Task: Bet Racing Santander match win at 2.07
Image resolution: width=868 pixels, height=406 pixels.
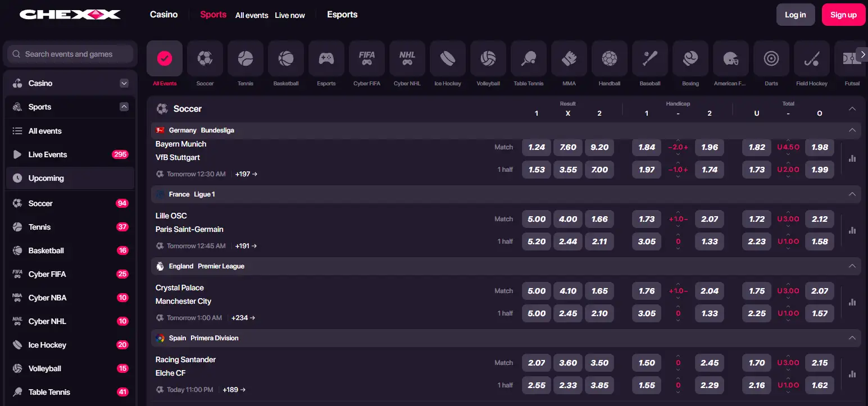Action: (537, 363)
